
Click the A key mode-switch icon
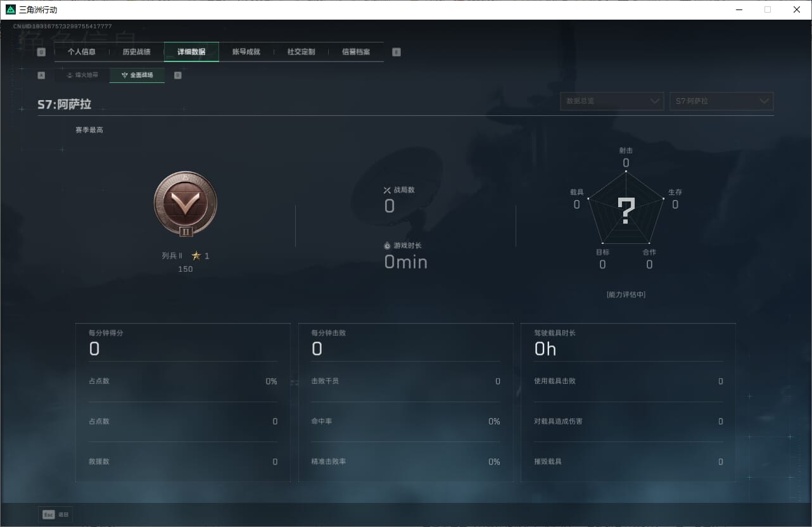coord(41,75)
